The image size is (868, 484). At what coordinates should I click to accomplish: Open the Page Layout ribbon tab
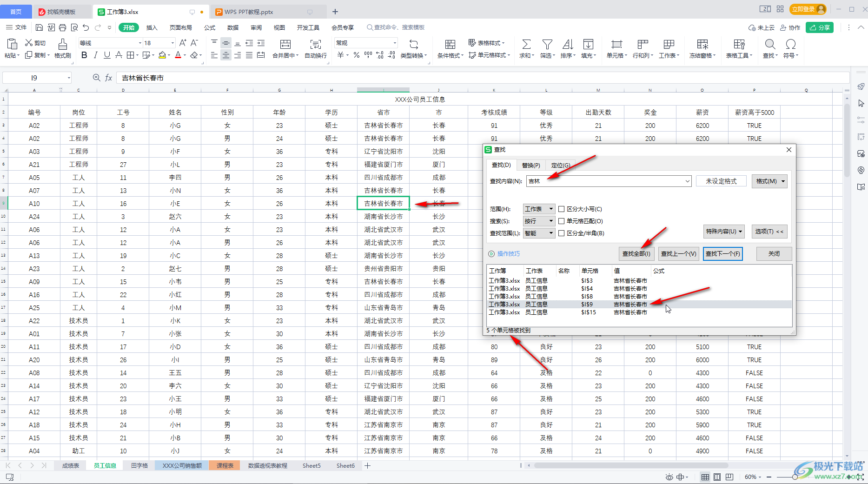181,27
